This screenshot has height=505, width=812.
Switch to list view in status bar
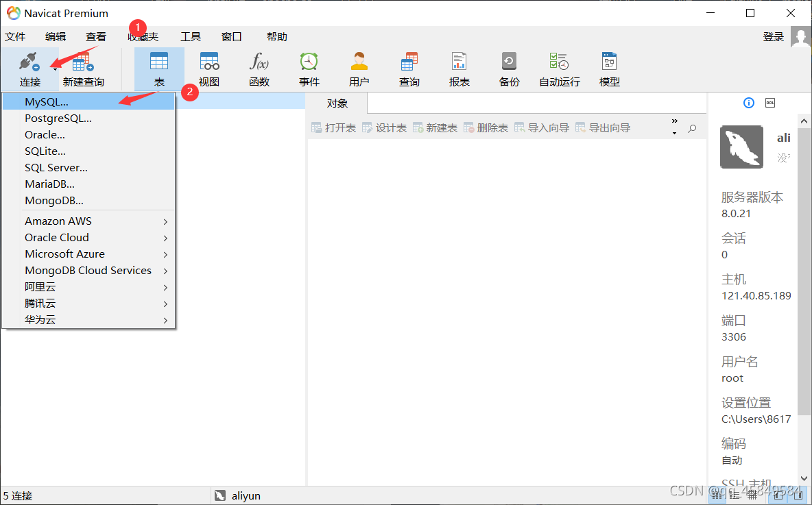(735, 495)
